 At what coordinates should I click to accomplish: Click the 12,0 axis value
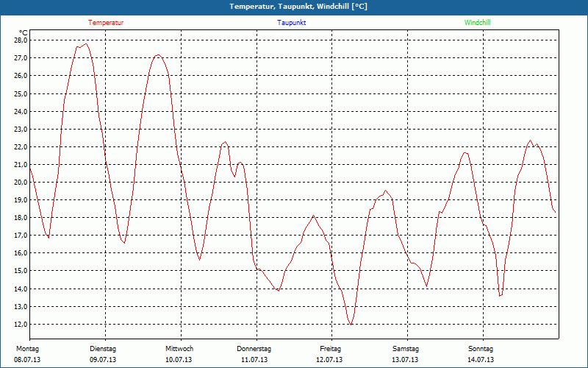click(21, 324)
